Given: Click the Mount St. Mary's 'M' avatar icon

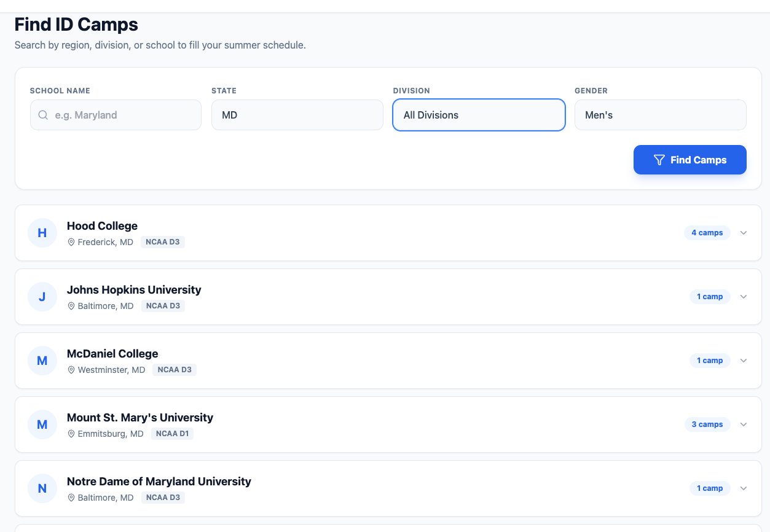Looking at the screenshot, I should click(x=42, y=424).
